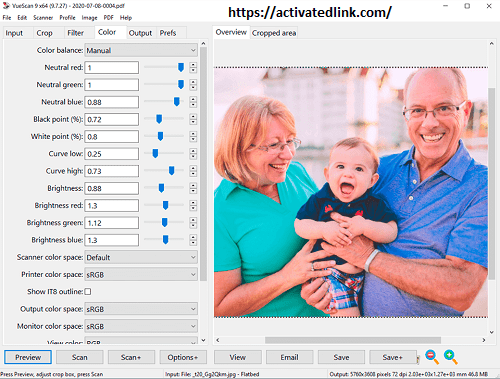This screenshot has height=379, width=500.
Task: Click the Brightness slider handle
Action: (161, 188)
